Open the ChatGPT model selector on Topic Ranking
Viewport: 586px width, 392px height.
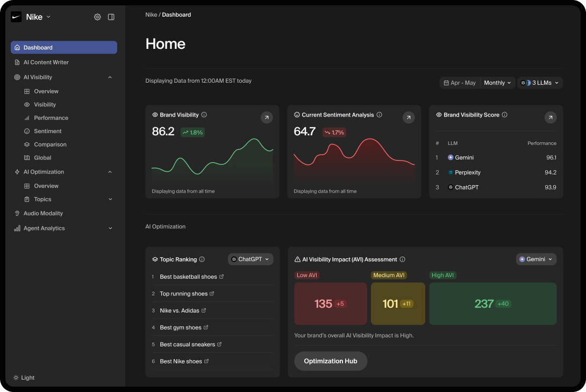point(251,259)
